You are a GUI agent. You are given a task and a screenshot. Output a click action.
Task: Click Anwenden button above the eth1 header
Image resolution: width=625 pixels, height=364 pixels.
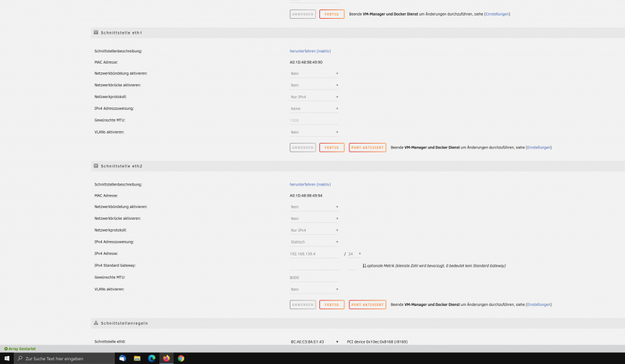click(x=302, y=14)
